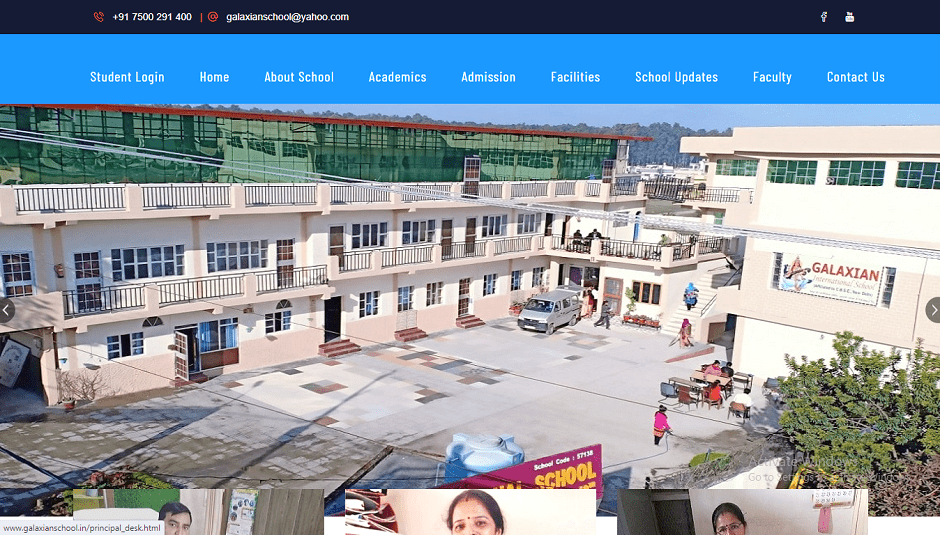The height and width of the screenshot is (535, 940).
Task: Open the right staff photo thumbnail
Action: pos(742,512)
